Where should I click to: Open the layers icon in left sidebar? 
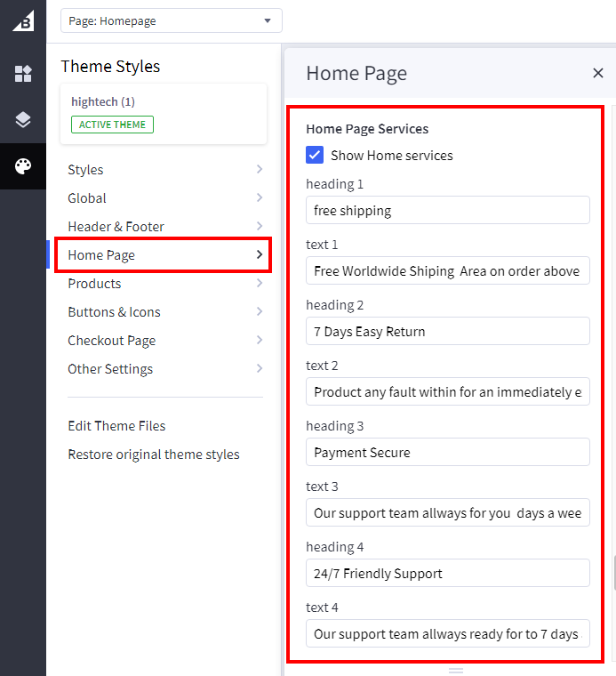23,120
